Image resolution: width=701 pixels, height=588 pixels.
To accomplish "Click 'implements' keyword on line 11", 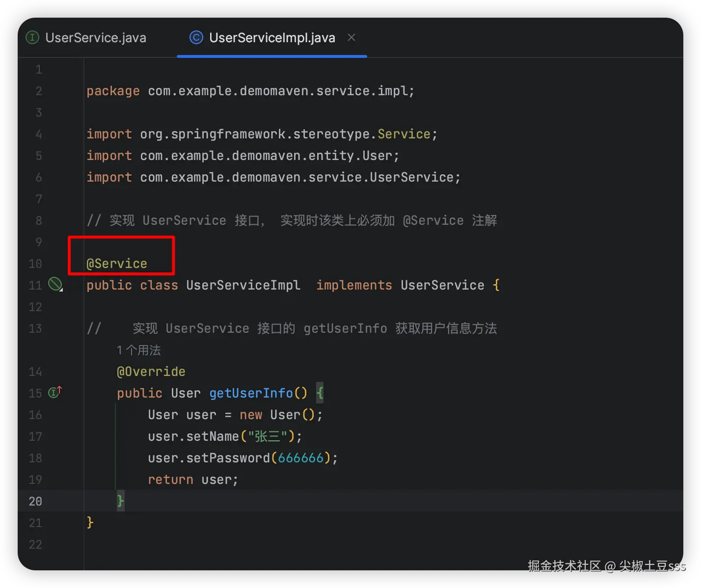I will point(354,285).
